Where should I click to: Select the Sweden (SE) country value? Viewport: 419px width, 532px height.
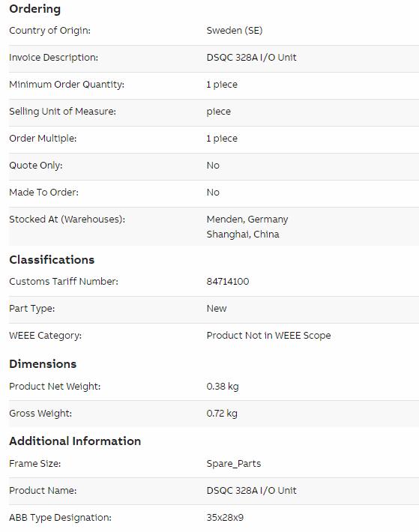235,31
